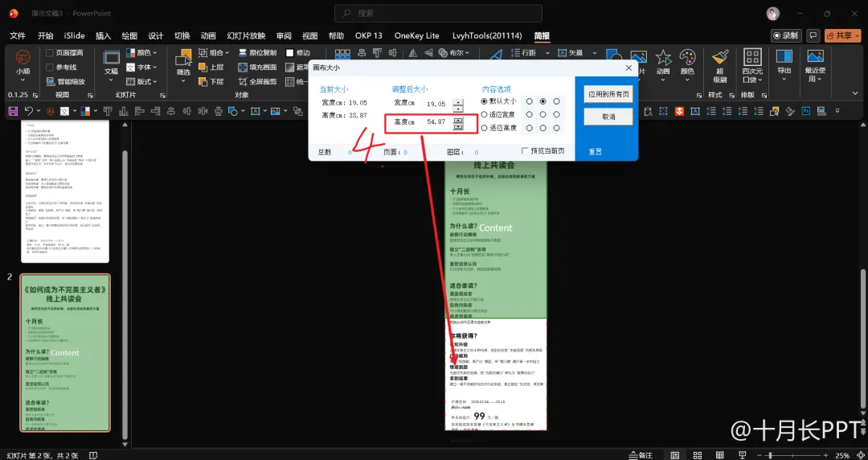Screen dimensions: 868x460
Task: Open accessibility check icon in status bar
Action: click(x=94, y=454)
